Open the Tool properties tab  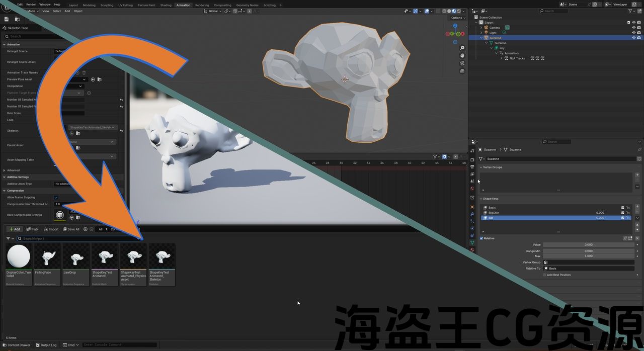pyautogui.click(x=472, y=150)
